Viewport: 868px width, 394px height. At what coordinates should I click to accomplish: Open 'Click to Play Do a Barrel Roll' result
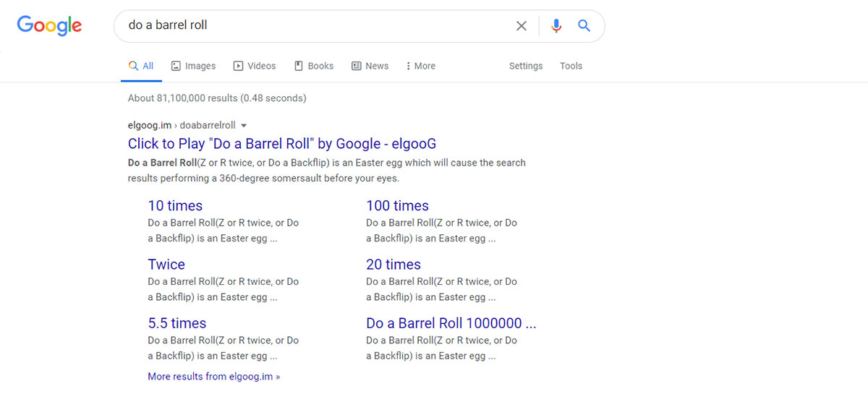click(282, 144)
